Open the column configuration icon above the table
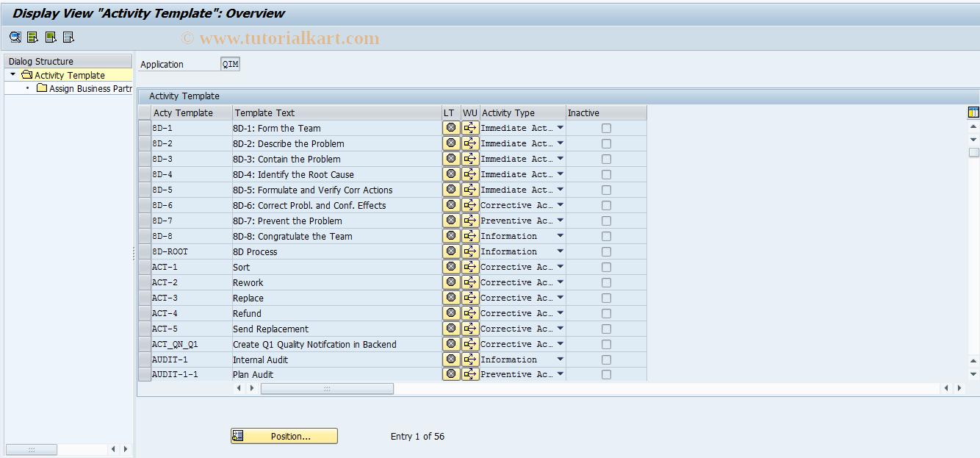The height and width of the screenshot is (458, 980). click(973, 112)
